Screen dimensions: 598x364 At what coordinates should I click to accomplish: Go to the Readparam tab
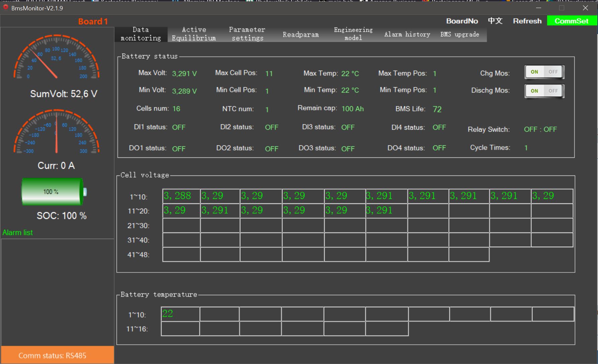tap(301, 34)
